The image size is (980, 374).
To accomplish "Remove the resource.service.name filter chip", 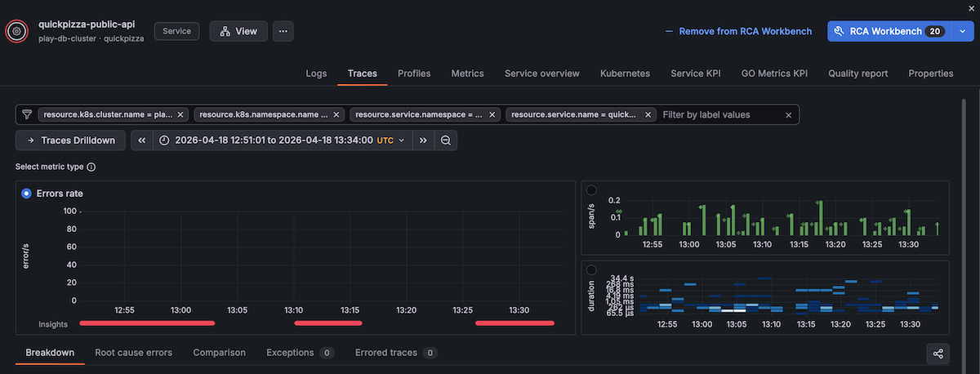I will pyautogui.click(x=648, y=115).
